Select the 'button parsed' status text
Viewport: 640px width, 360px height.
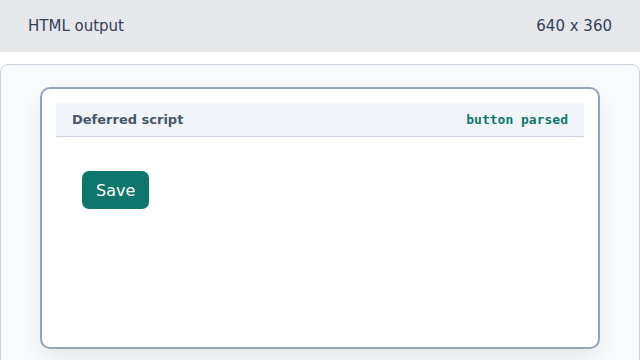(517, 120)
